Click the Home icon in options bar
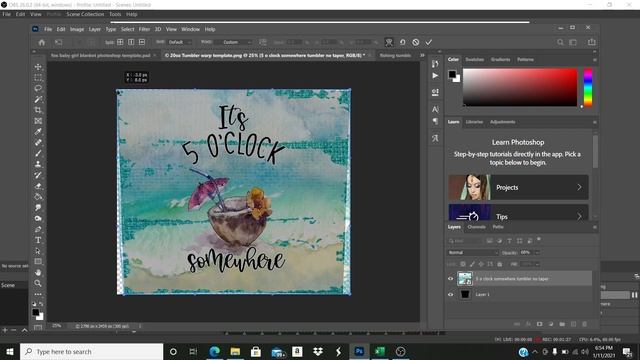Viewport: 640px width, 360px height. [x=42, y=42]
